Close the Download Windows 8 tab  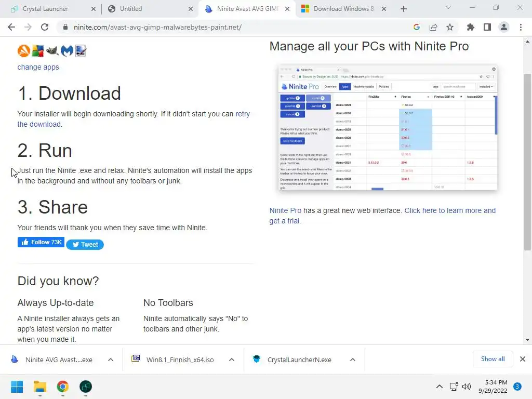384,9
